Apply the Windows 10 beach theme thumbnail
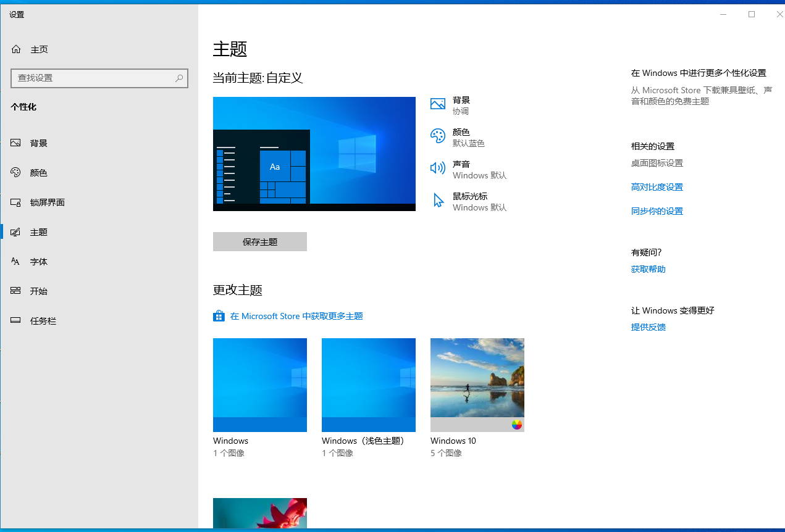Image resolution: width=785 pixels, height=532 pixels. click(477, 384)
